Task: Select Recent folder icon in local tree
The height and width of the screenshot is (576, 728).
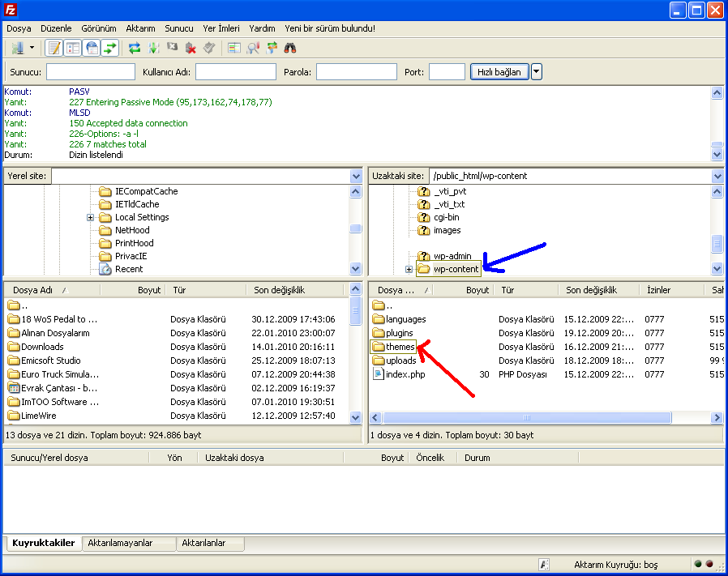Action: (105, 269)
